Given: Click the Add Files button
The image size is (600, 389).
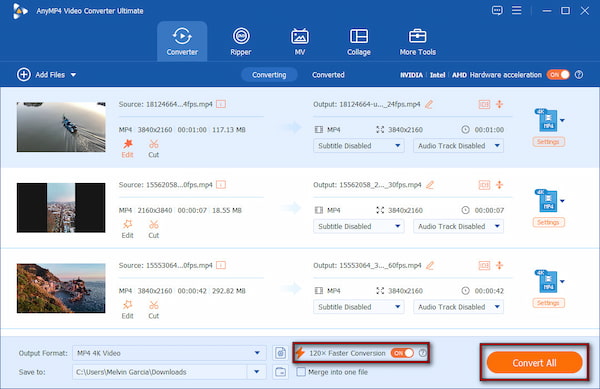Looking at the screenshot, I should click(41, 75).
